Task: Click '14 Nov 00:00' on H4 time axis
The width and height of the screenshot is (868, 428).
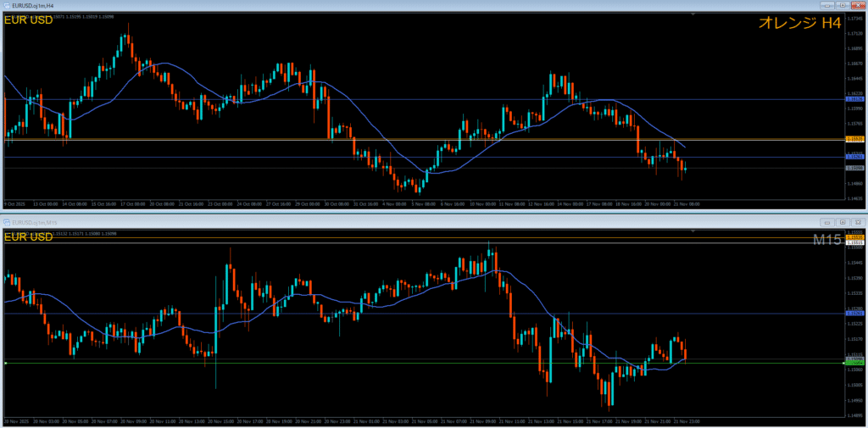Action: click(570, 203)
